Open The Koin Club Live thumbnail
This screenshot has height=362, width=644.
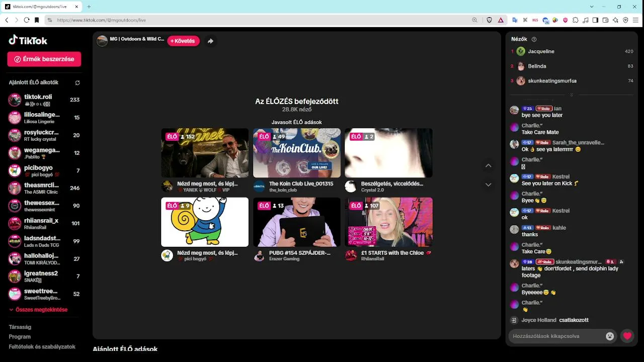click(x=297, y=153)
